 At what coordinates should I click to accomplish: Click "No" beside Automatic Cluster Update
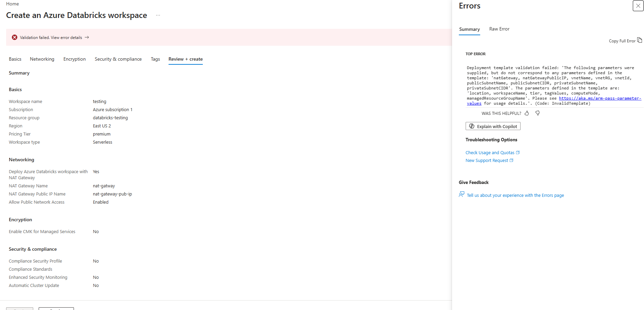96,286
